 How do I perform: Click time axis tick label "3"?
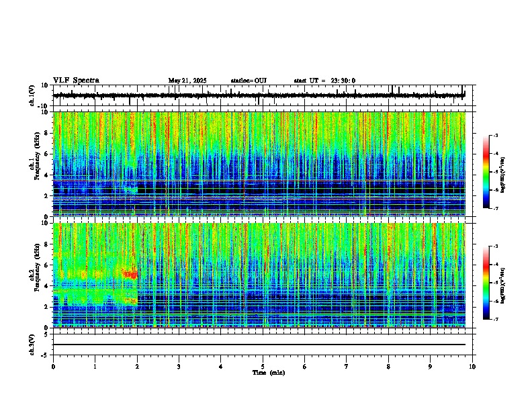[x=179, y=367]
